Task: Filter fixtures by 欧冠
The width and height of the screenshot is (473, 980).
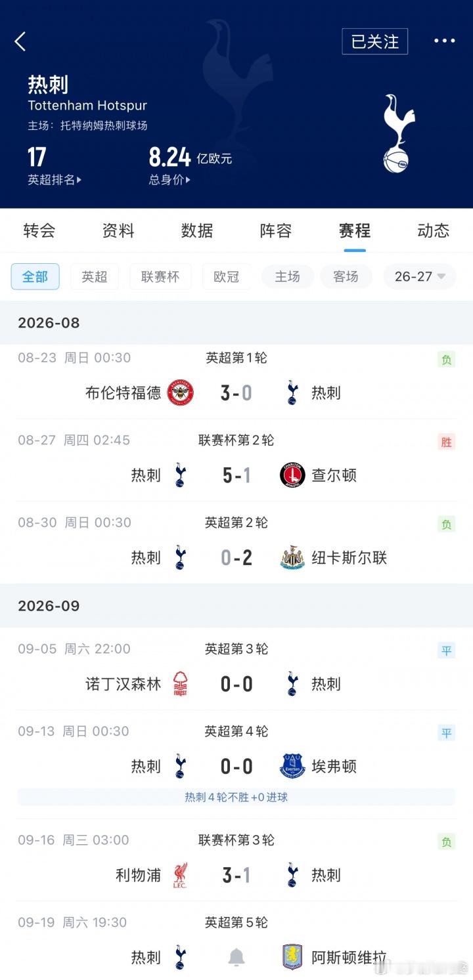Action: click(x=225, y=277)
